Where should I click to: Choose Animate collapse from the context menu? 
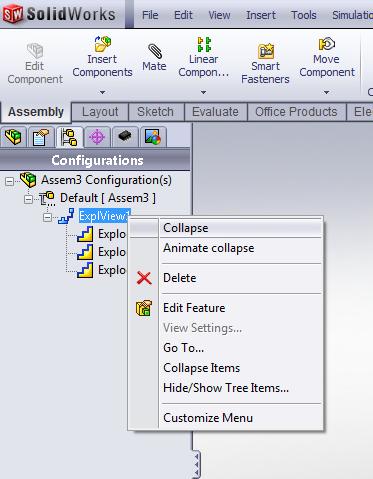(x=226, y=248)
